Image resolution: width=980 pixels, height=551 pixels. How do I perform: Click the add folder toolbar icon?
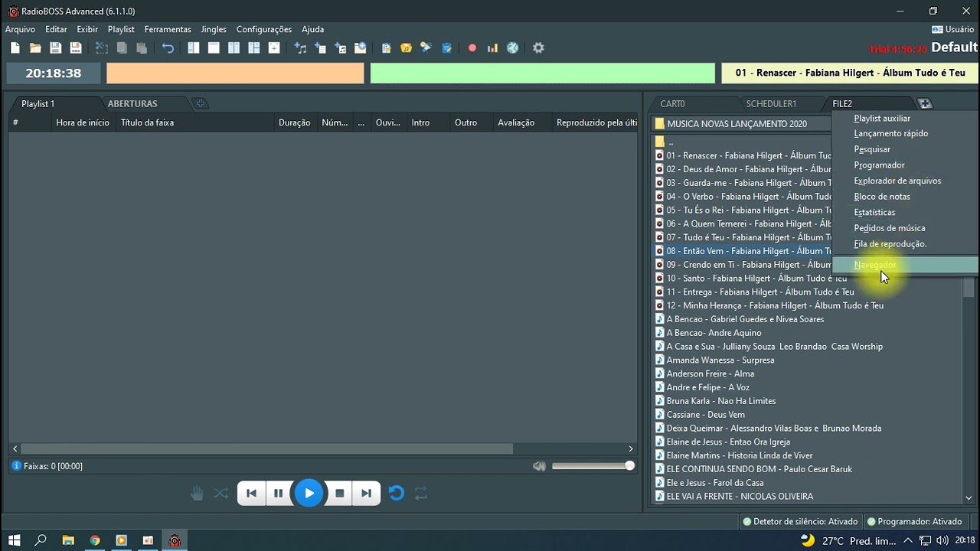(x=360, y=47)
